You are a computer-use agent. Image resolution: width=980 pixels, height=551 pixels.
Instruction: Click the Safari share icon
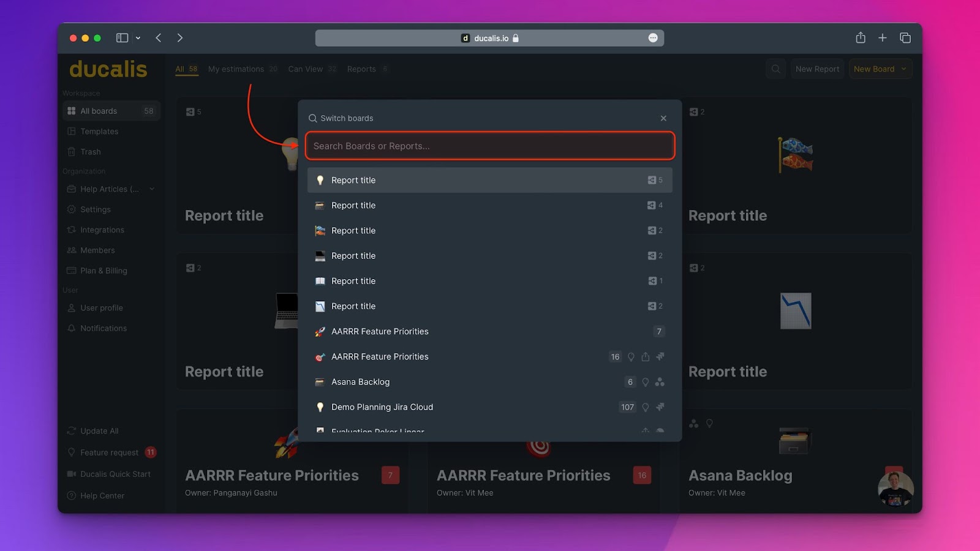point(861,38)
